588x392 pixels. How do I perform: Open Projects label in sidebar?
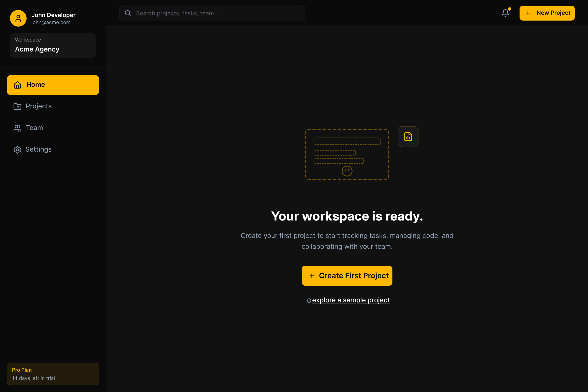tap(39, 106)
